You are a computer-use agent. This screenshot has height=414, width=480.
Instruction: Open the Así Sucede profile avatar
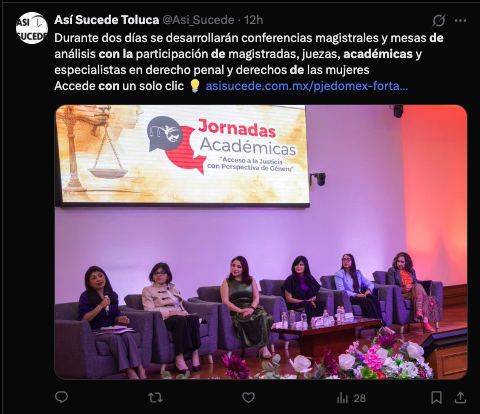(32, 28)
